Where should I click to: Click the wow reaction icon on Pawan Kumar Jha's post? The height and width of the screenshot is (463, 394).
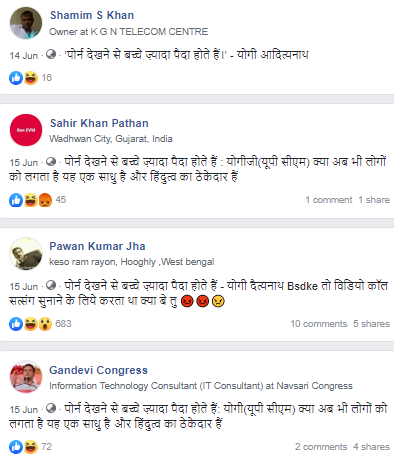(x=45, y=324)
